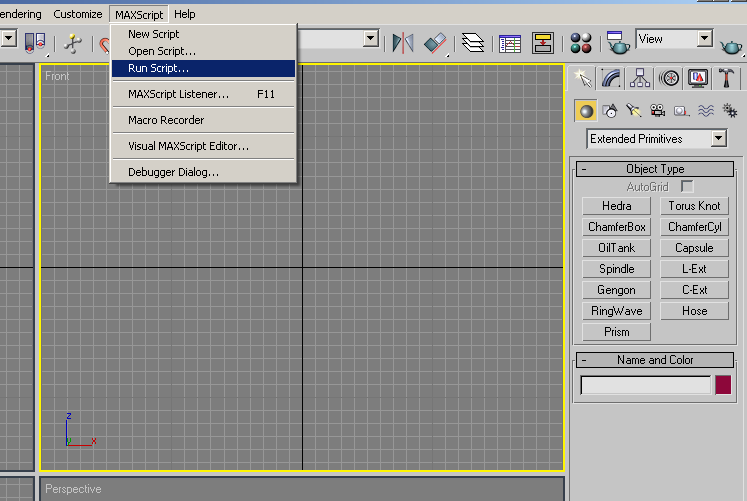The image size is (747, 501).
Task: Select Systems category gears icon
Action: [730, 111]
